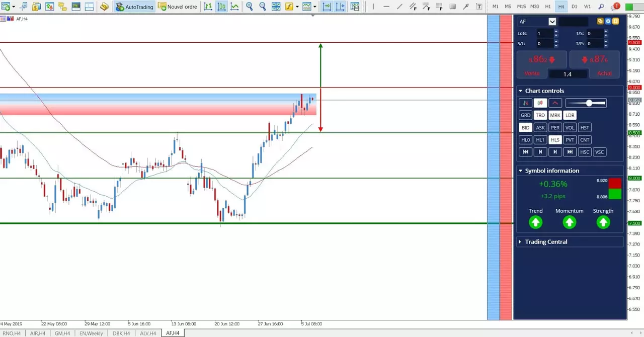Image resolution: width=644 pixels, height=337 pixels.
Task: Open the search magnifier icon
Action: click(601, 7)
